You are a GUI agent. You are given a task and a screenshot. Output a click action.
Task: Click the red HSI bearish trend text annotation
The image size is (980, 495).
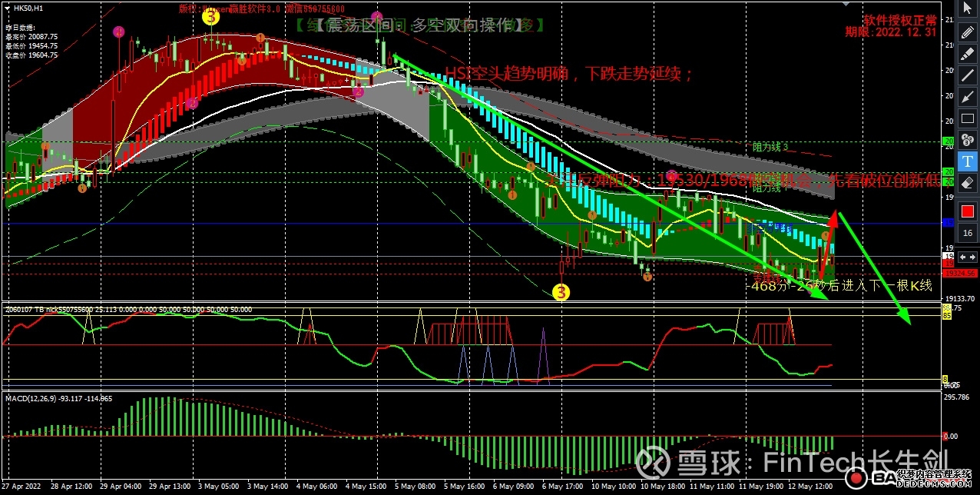tap(569, 74)
